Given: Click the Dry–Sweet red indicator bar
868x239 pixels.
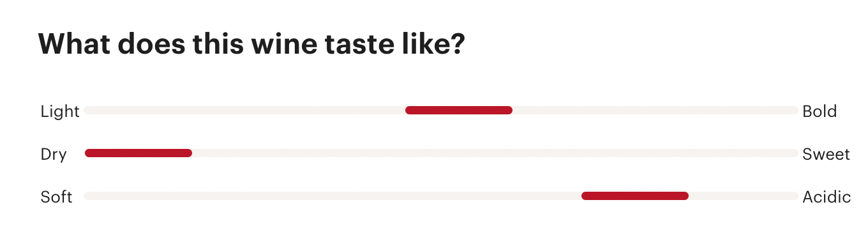Looking at the screenshot, I should [138, 153].
